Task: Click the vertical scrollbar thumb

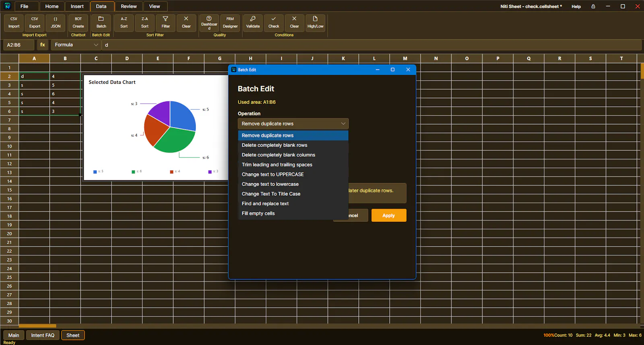Action: coord(642,70)
